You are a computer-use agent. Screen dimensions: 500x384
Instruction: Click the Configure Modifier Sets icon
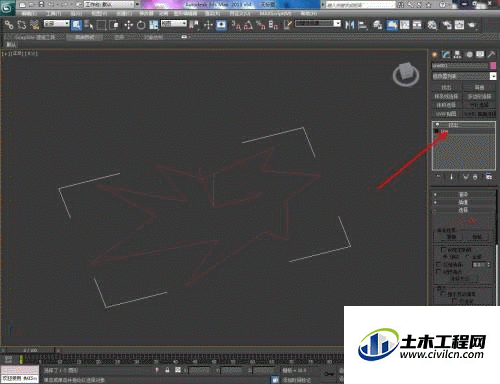point(489,177)
